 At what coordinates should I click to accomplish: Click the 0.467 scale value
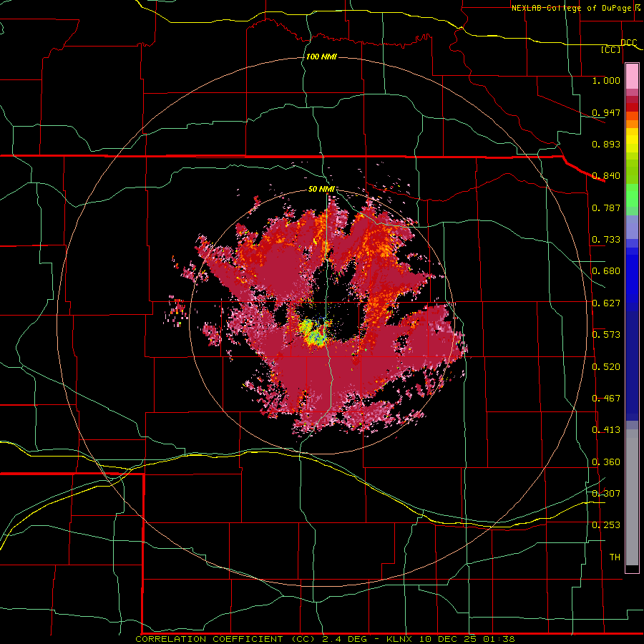tap(606, 399)
